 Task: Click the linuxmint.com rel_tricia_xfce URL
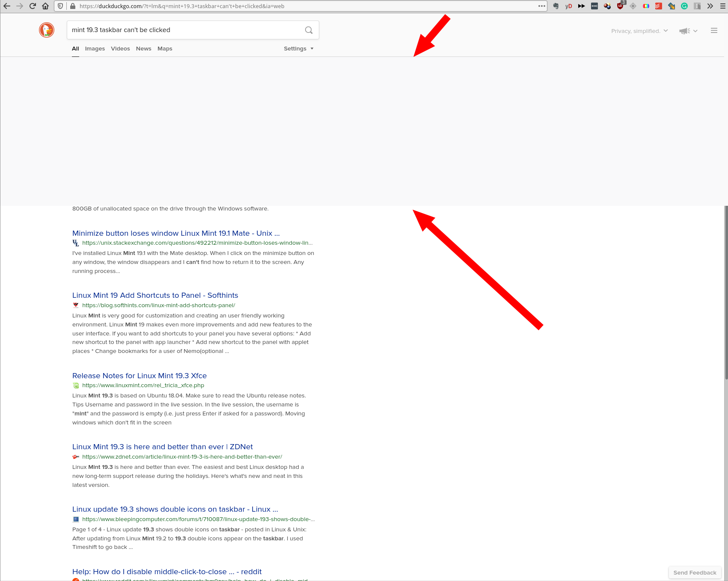pyautogui.click(x=143, y=385)
